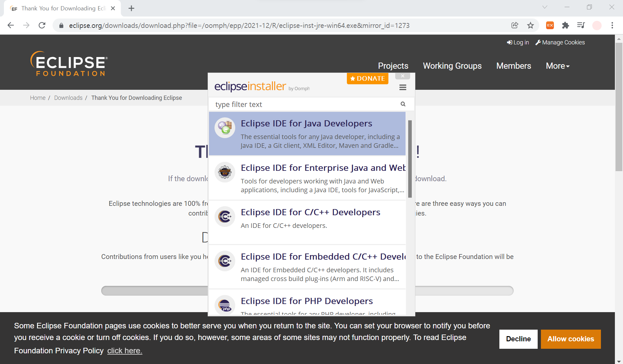Share this page via address bar icon
Image resolution: width=623 pixels, height=364 pixels.
(x=515, y=25)
